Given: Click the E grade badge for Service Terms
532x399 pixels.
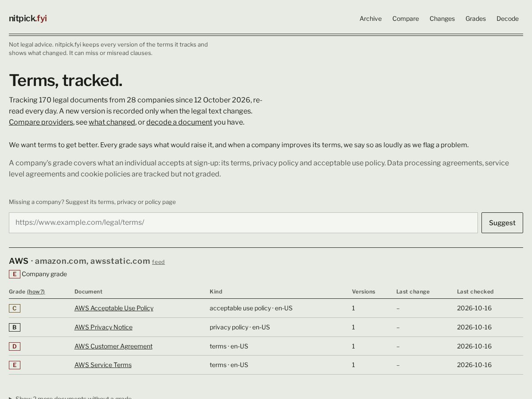Looking at the screenshot, I should point(15,365).
